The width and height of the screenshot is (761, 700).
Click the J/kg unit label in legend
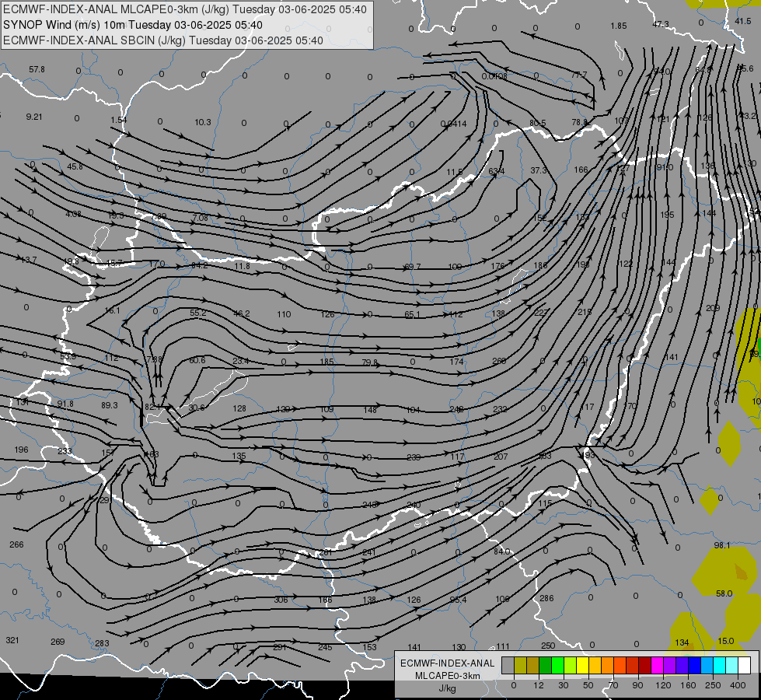coord(448,688)
